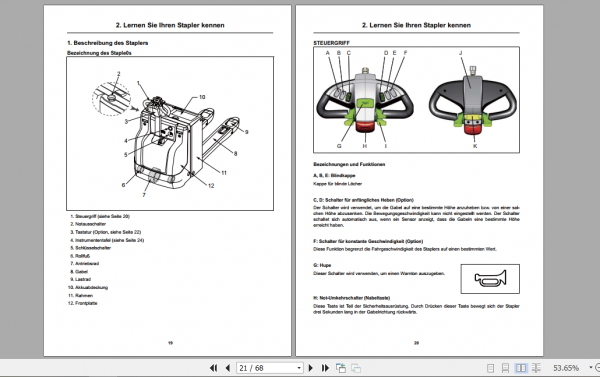Click the pallet truck diagram
This screenshot has width=600, height=377.
pos(170,134)
